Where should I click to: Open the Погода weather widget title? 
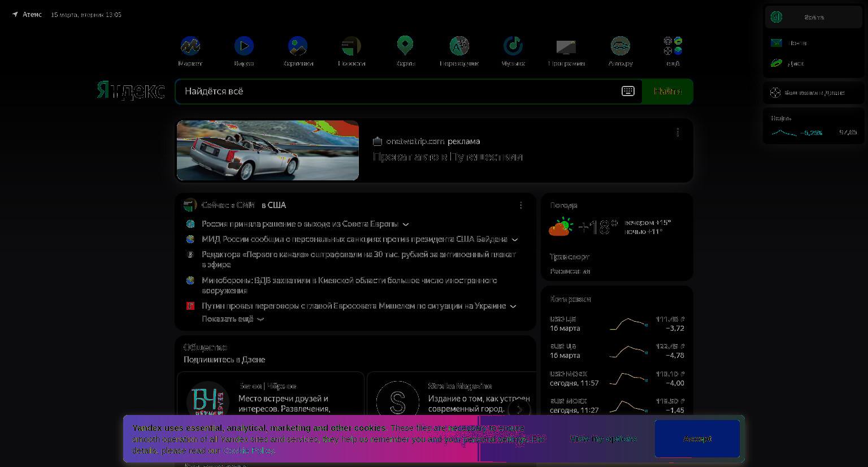564,205
